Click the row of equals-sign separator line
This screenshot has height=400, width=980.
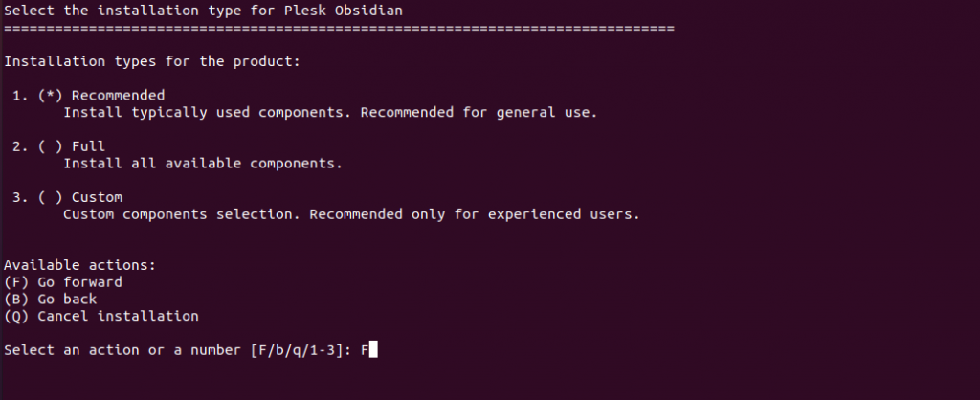tap(339, 28)
